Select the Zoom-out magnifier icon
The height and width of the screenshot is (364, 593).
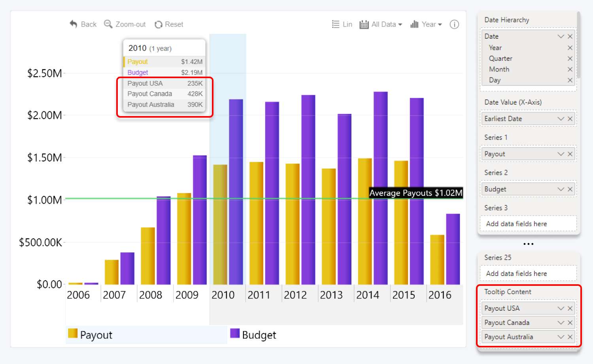tap(108, 24)
